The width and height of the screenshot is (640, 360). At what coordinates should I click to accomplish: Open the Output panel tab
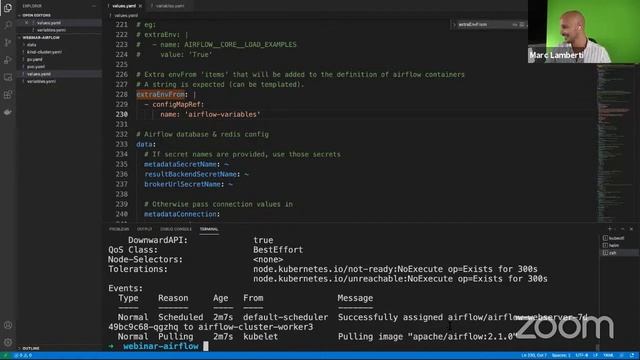[144, 229]
